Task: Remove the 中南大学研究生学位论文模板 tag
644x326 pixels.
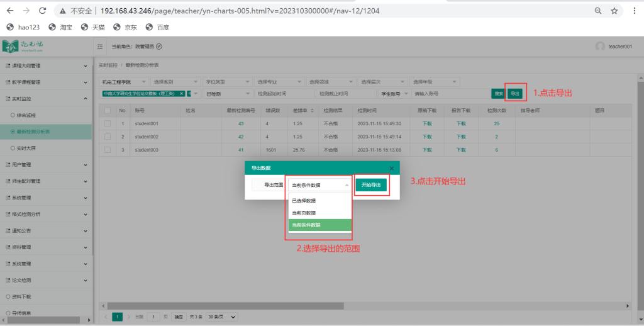Action: pyautogui.click(x=182, y=94)
